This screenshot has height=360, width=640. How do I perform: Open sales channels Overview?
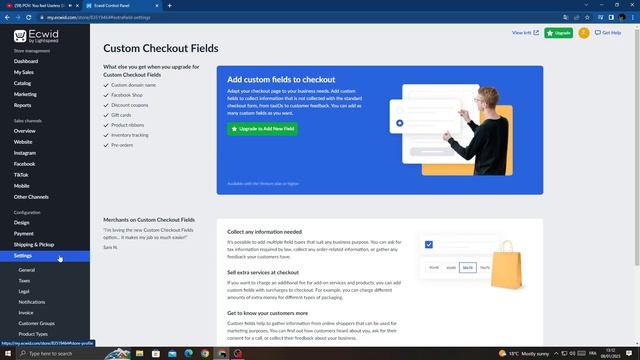(24, 131)
